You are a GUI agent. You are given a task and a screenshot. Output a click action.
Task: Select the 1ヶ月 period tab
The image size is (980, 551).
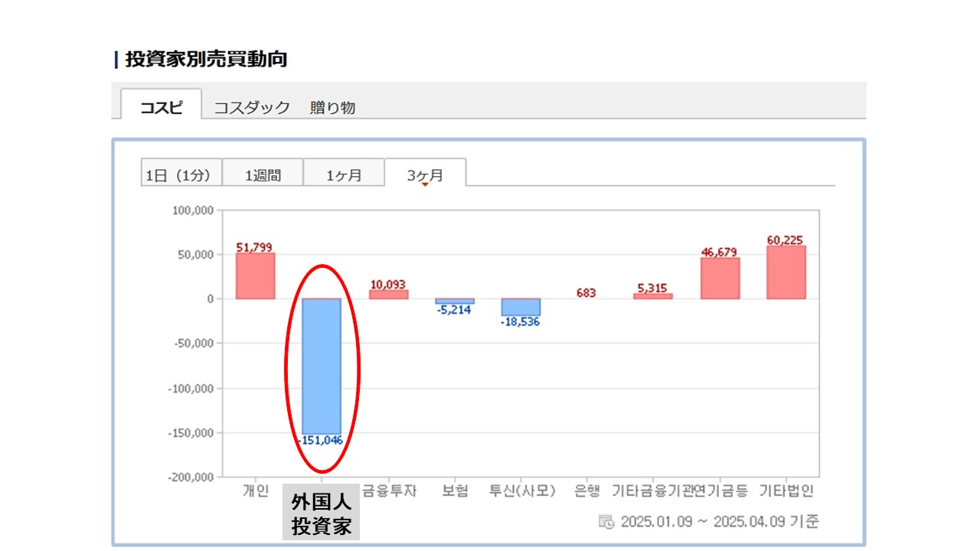tap(344, 174)
